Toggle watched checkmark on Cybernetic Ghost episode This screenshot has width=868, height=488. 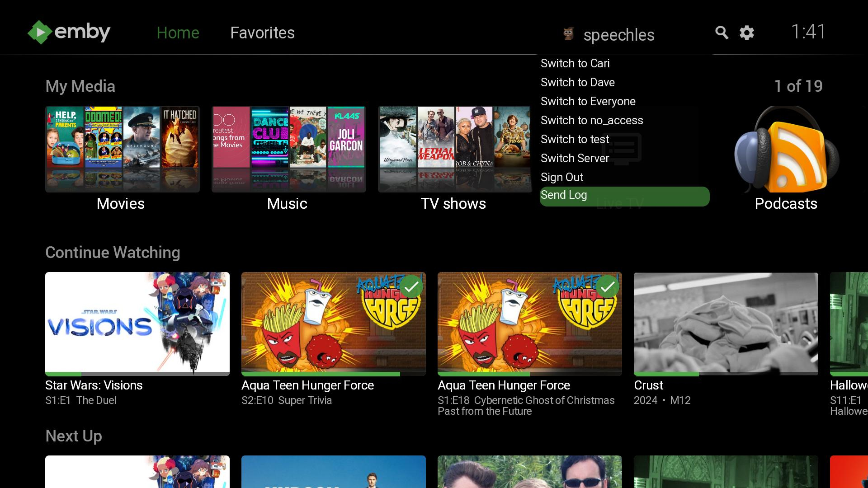(608, 286)
